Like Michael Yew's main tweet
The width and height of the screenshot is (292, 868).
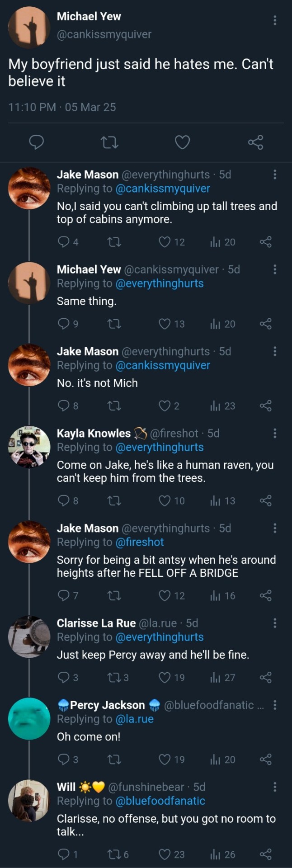[182, 142]
